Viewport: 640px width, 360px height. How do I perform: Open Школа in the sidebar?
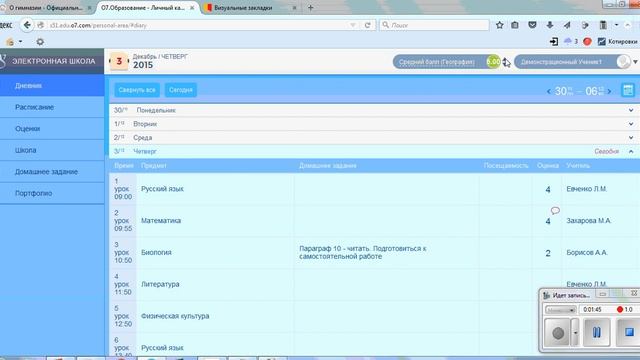52,150
